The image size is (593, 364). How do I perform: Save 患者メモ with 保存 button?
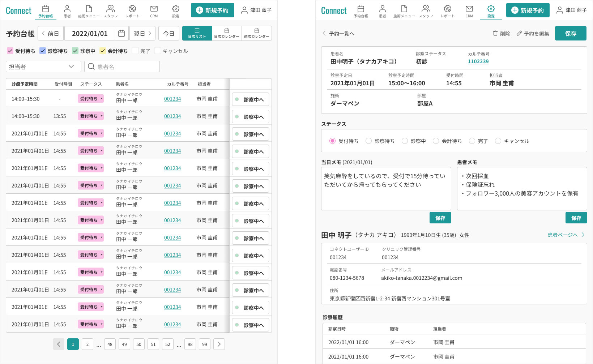(576, 218)
